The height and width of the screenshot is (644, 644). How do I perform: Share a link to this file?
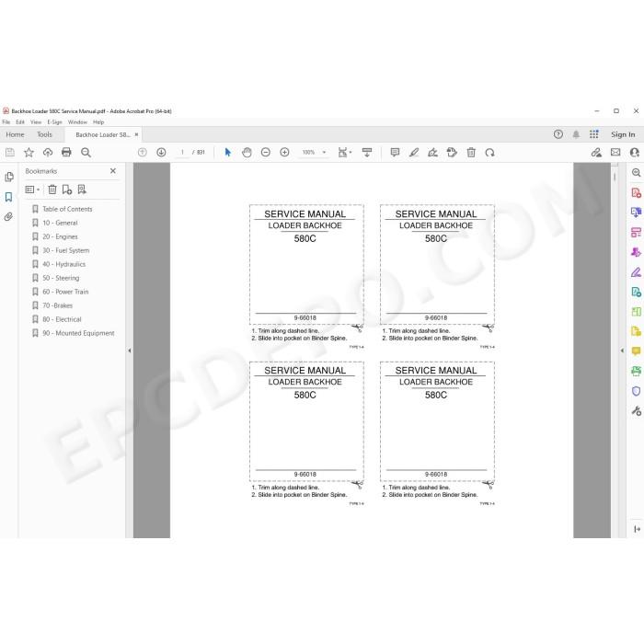[x=596, y=153]
